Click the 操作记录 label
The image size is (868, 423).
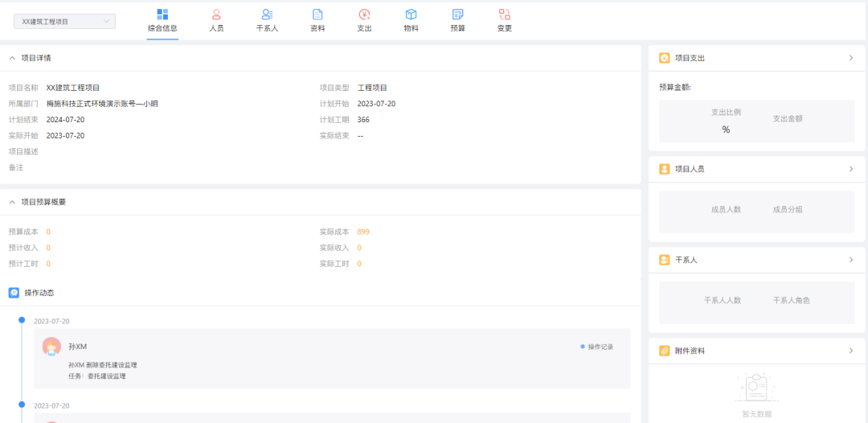600,347
